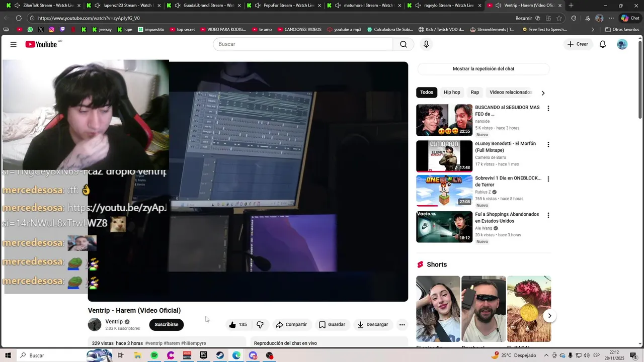Show hidden system tray icons

pos(546,355)
